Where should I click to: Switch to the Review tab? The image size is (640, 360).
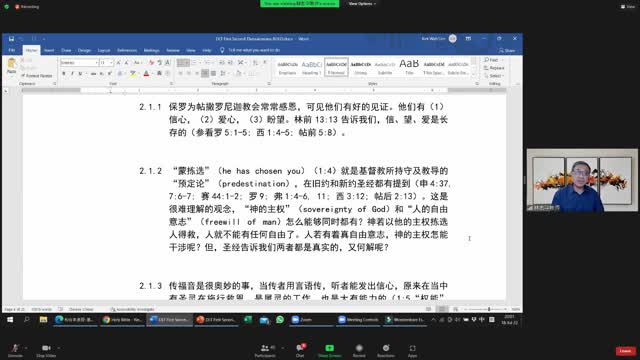[x=173, y=50]
